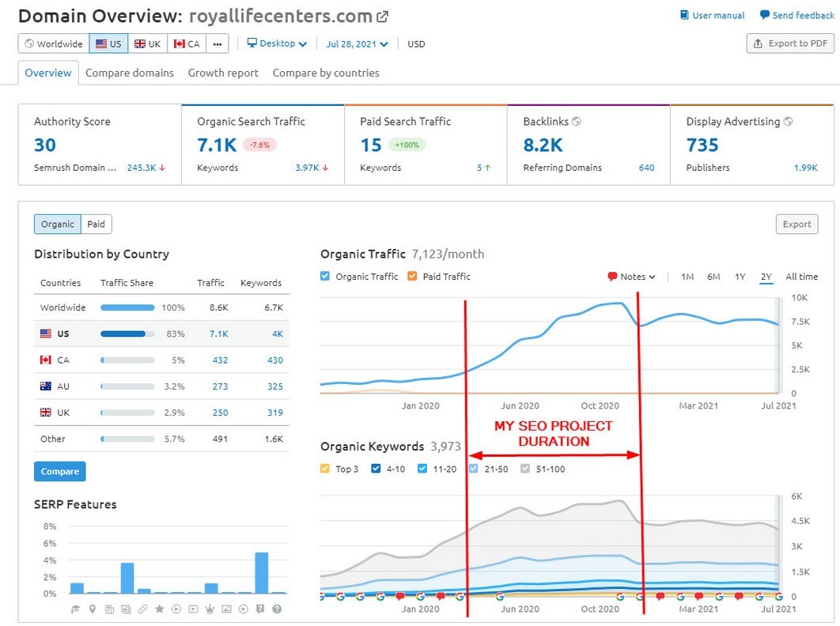Switch to the Paid toggle
The width and height of the screenshot is (840, 626).
(96, 224)
